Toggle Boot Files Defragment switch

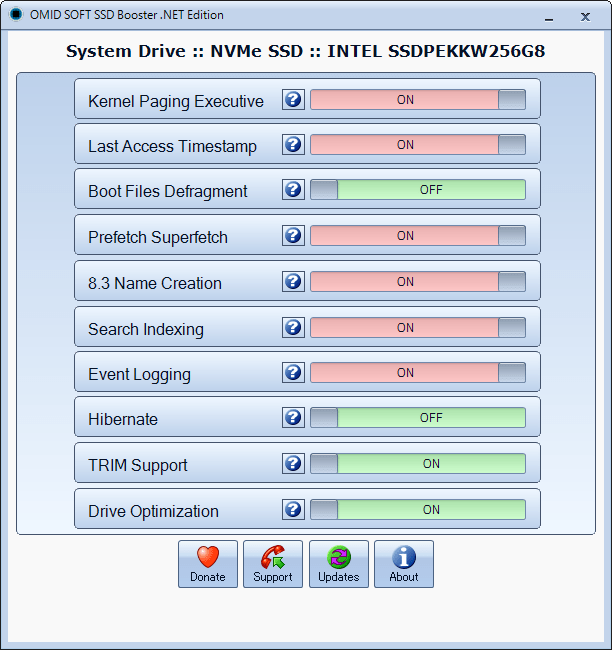[418, 190]
